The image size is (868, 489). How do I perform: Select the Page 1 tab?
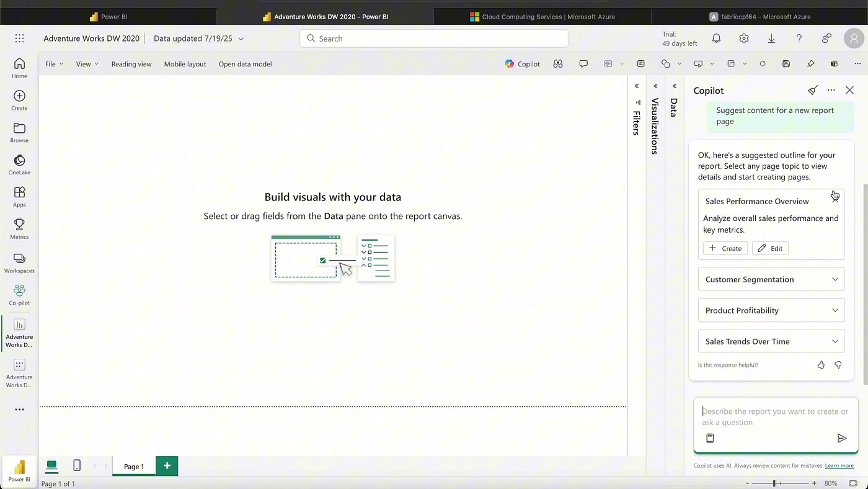click(x=134, y=467)
